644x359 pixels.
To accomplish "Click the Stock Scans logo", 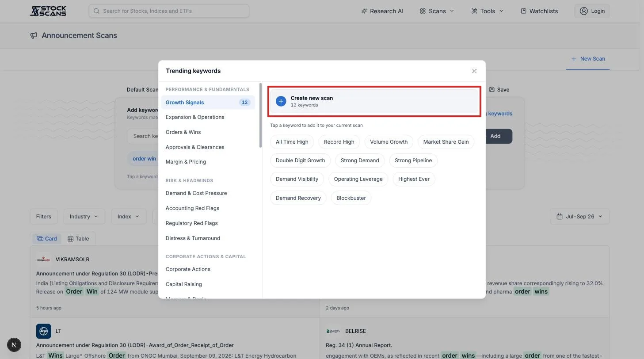I will coord(48,11).
